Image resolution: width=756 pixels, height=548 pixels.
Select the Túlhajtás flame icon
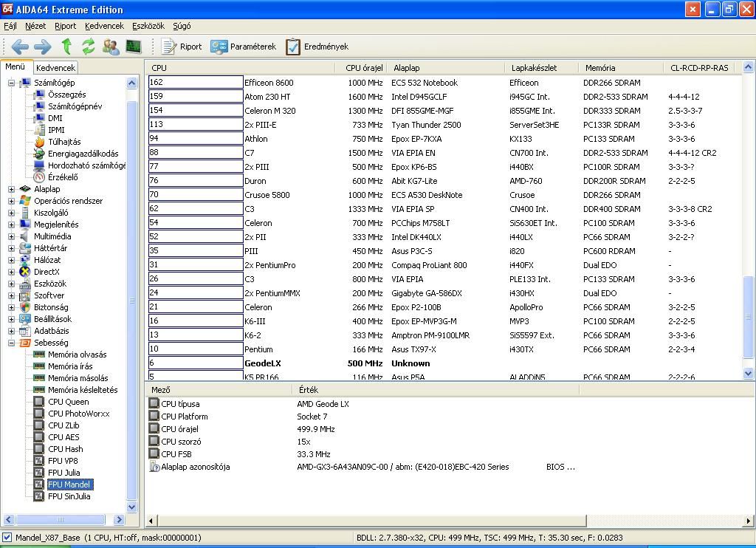click(39, 142)
